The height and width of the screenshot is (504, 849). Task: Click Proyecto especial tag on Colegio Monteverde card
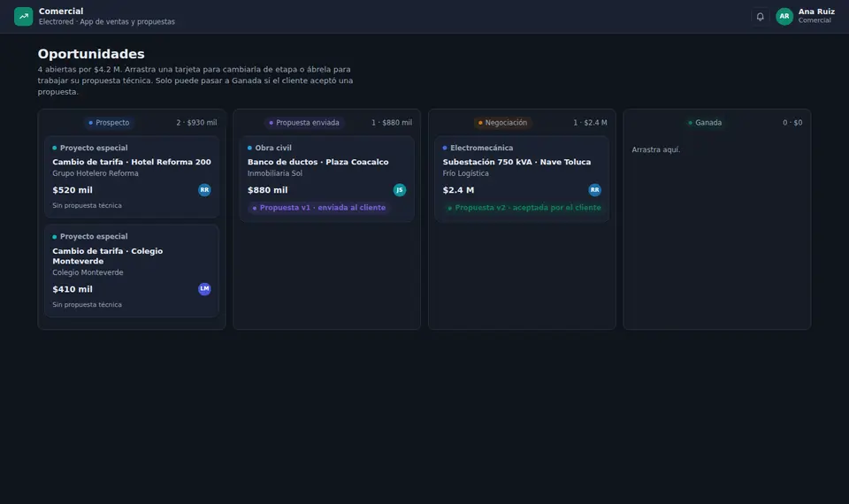point(90,237)
